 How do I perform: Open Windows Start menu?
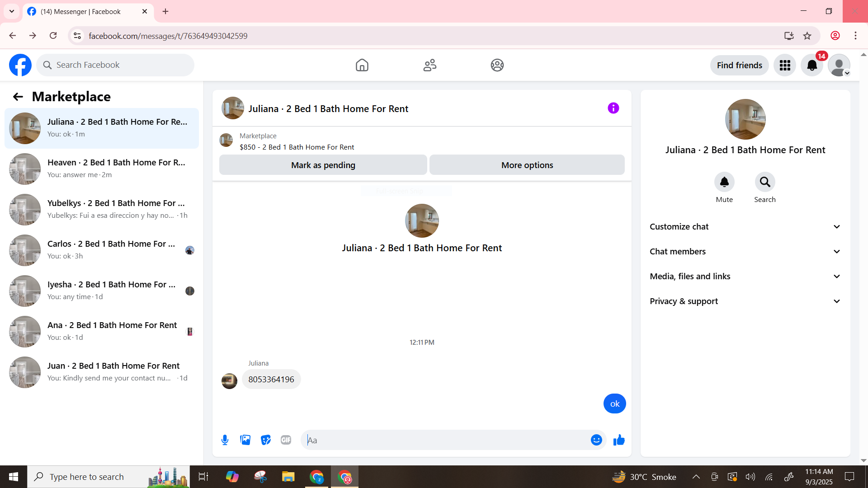point(14,477)
